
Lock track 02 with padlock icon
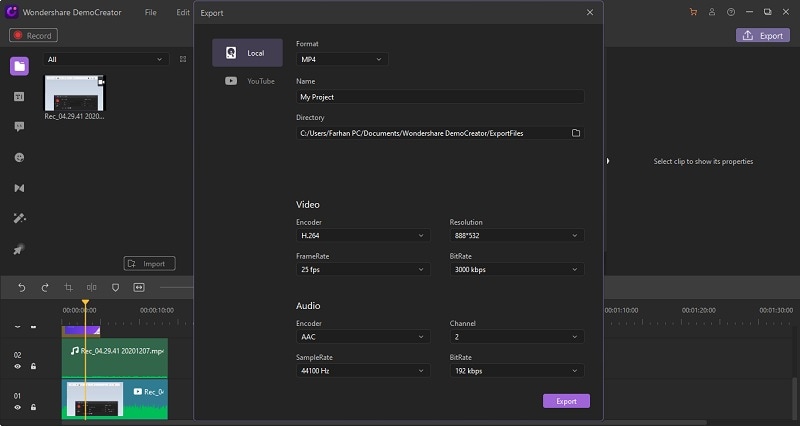pos(33,367)
